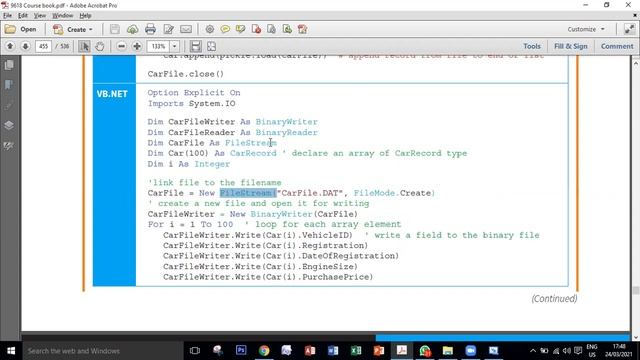Go to previous page arrow
The image size is (640, 360).
(x=10, y=46)
